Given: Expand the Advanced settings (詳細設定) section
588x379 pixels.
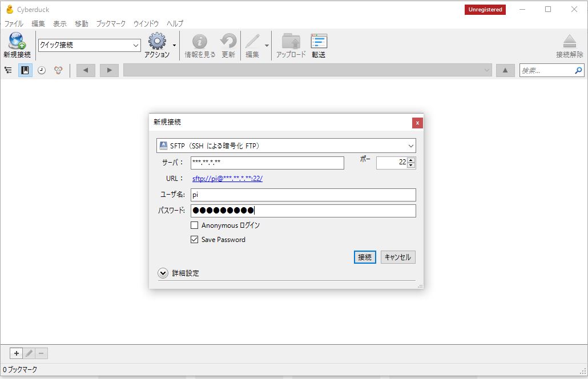Looking at the screenshot, I should tap(163, 273).
